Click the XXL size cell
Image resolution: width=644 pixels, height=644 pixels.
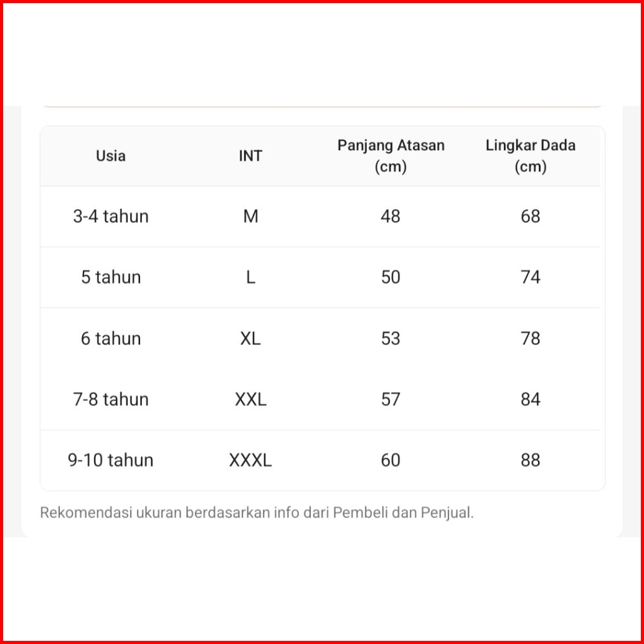[250, 399]
